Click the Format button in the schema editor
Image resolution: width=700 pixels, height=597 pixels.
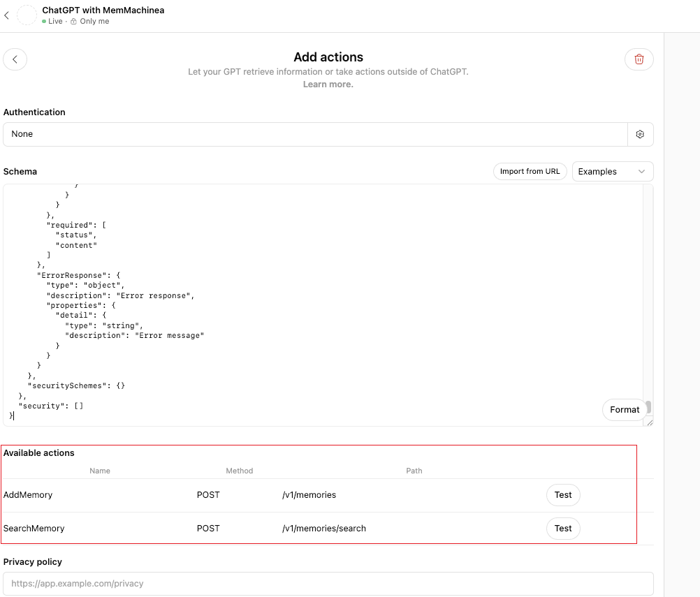point(624,410)
